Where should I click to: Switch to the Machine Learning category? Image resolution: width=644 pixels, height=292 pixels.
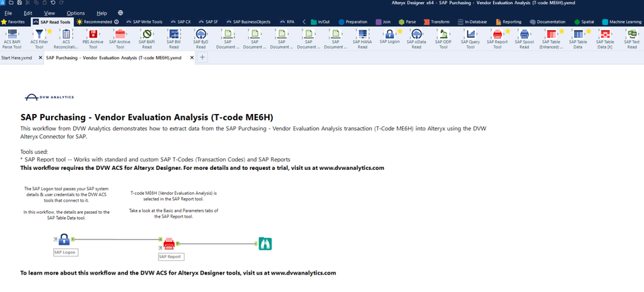click(622, 22)
